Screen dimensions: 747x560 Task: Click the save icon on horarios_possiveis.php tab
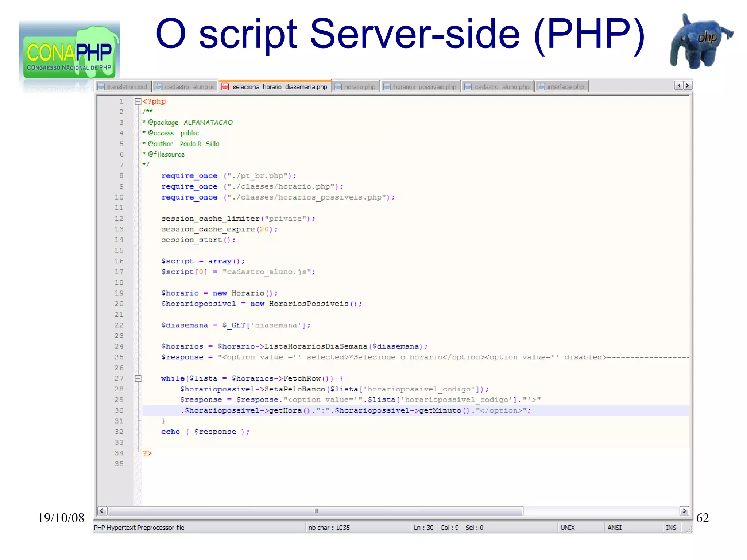[387, 86]
